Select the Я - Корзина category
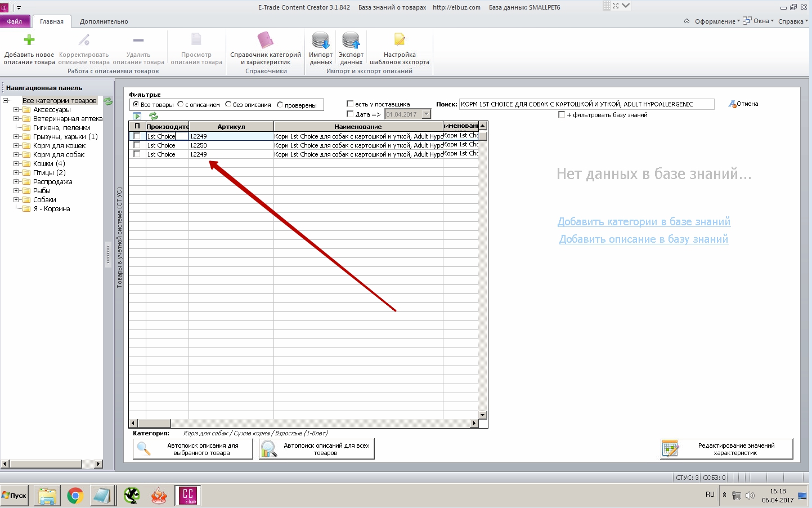 click(x=51, y=209)
